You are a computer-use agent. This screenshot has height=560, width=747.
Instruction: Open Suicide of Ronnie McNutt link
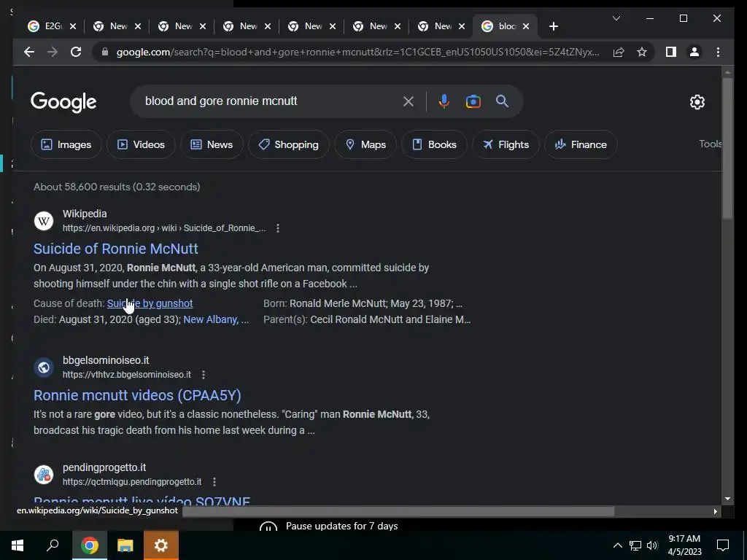[x=116, y=249]
